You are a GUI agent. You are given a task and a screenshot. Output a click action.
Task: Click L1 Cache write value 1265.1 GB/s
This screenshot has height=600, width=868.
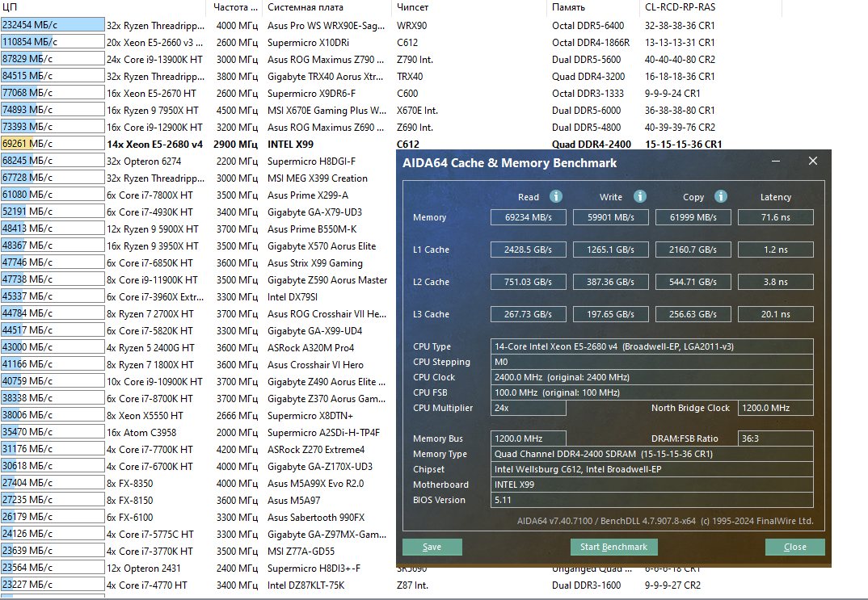pos(610,250)
